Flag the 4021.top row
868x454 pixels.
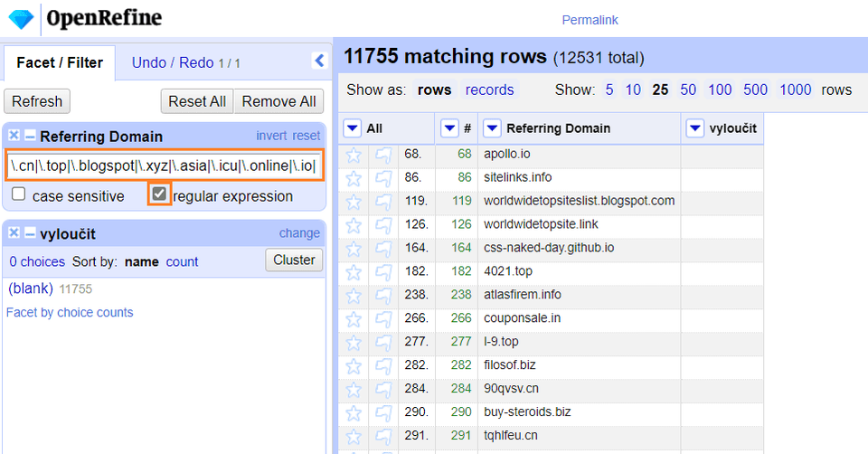383,271
